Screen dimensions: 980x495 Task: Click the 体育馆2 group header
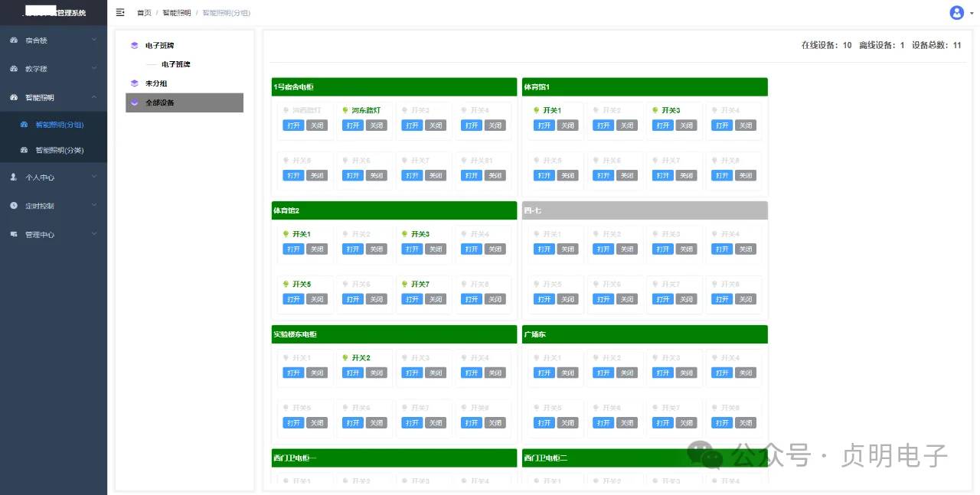tap(394, 210)
